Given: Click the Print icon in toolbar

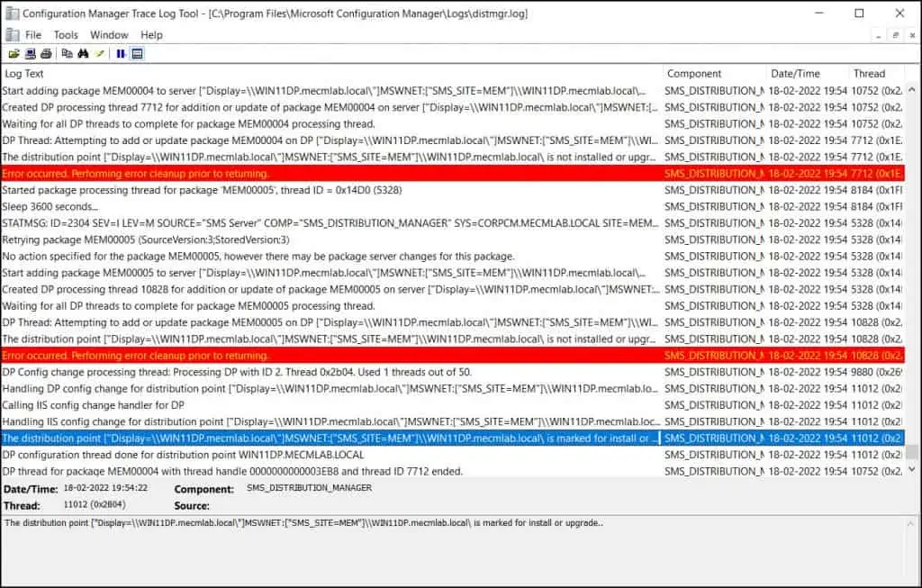Looking at the screenshot, I should tap(45, 54).
